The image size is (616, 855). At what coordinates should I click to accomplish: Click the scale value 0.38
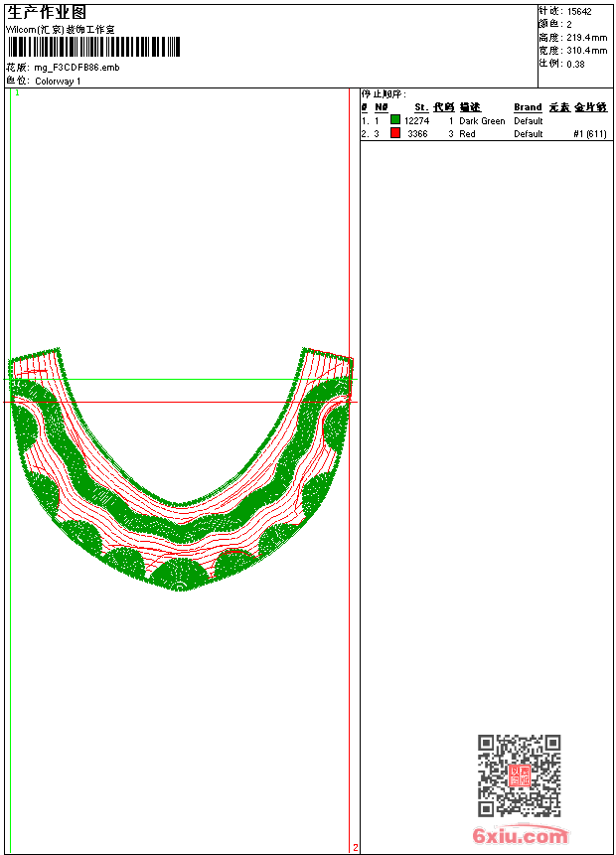point(575,65)
